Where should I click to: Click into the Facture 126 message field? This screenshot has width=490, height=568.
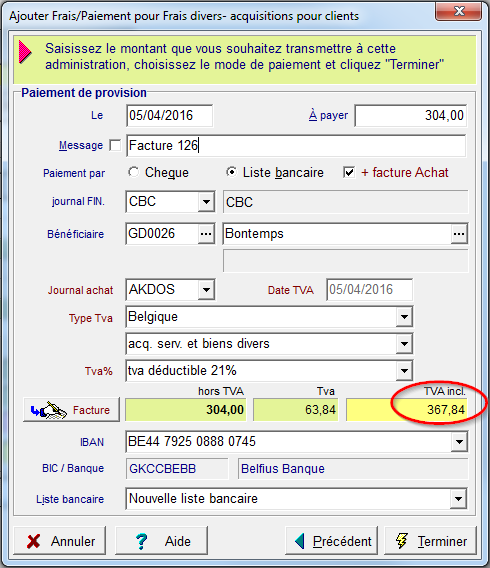[296, 146]
